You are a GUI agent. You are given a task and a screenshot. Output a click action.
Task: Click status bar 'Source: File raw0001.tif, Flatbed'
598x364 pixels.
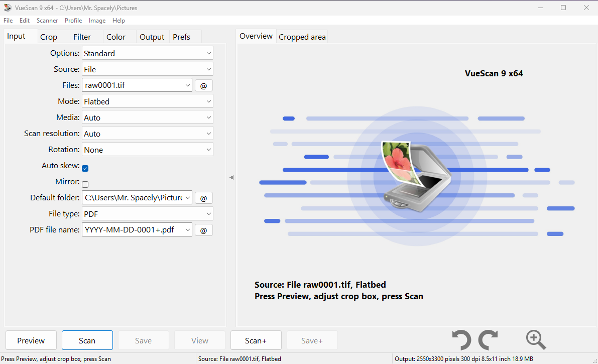click(x=240, y=359)
